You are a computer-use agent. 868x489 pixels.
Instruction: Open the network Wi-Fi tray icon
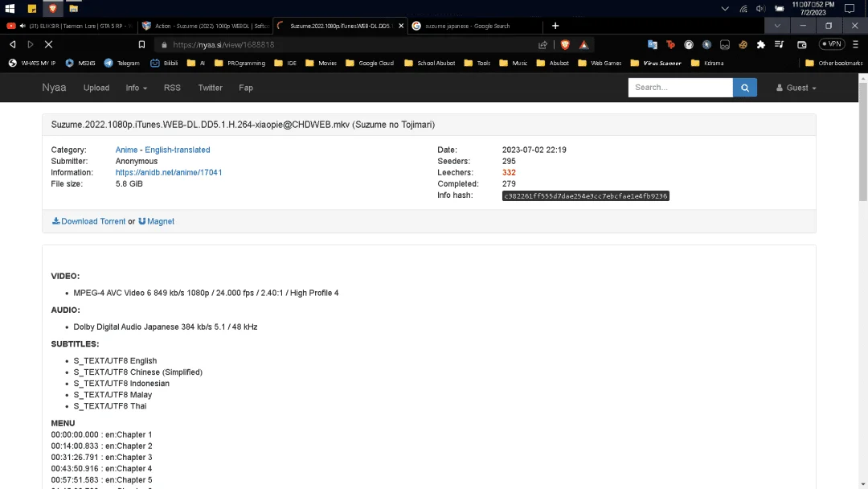(743, 9)
